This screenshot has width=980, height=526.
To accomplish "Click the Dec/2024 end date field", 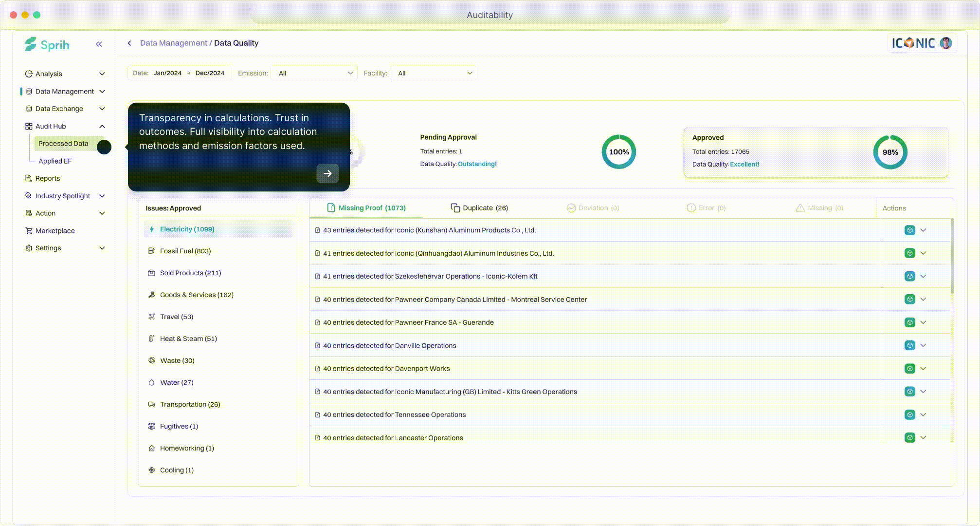I will (210, 73).
